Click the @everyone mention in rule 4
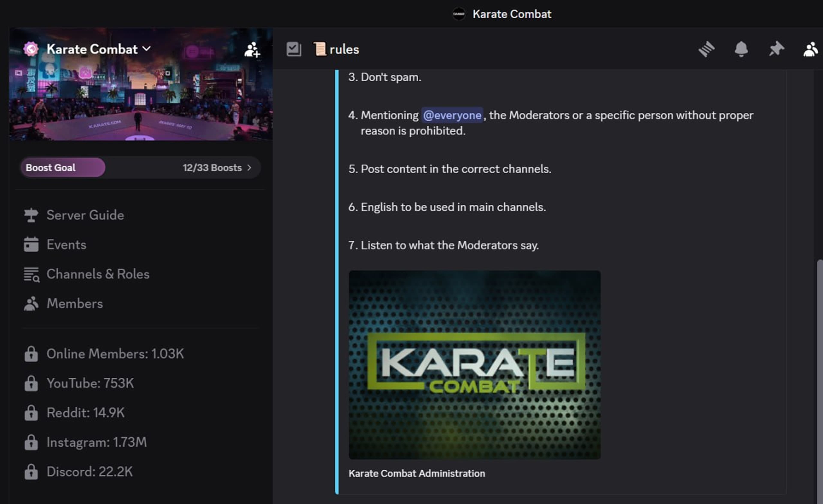823x504 pixels. (452, 115)
